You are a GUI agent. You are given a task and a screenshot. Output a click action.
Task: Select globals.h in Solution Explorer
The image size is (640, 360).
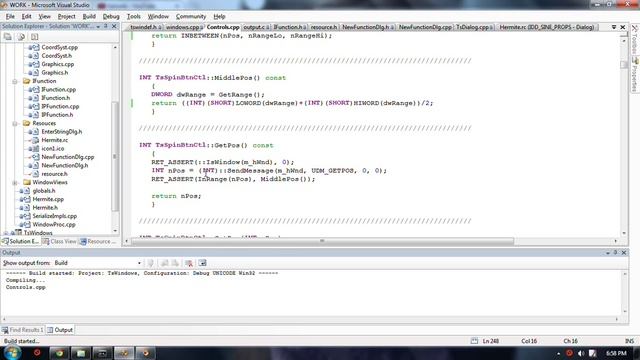[x=44, y=191]
